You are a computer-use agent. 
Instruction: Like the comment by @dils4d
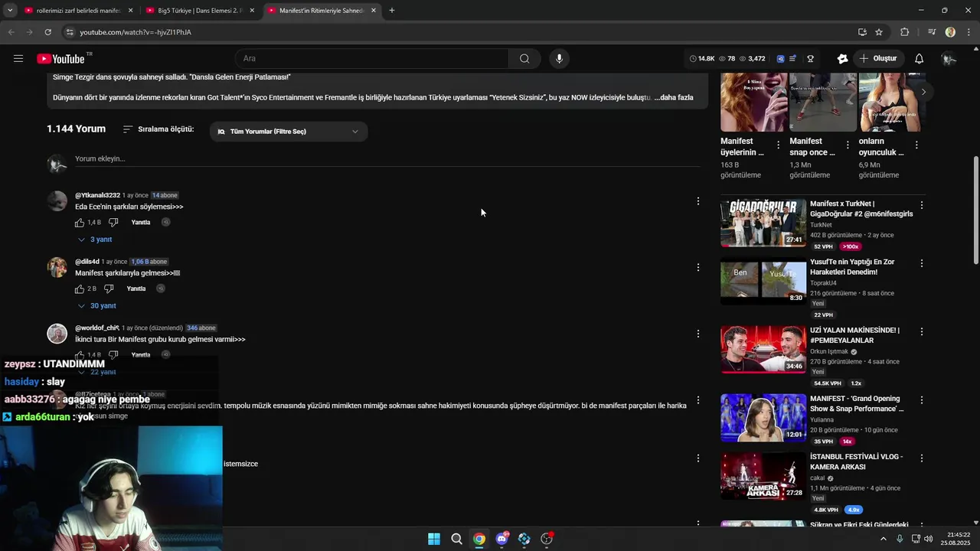[x=80, y=289]
